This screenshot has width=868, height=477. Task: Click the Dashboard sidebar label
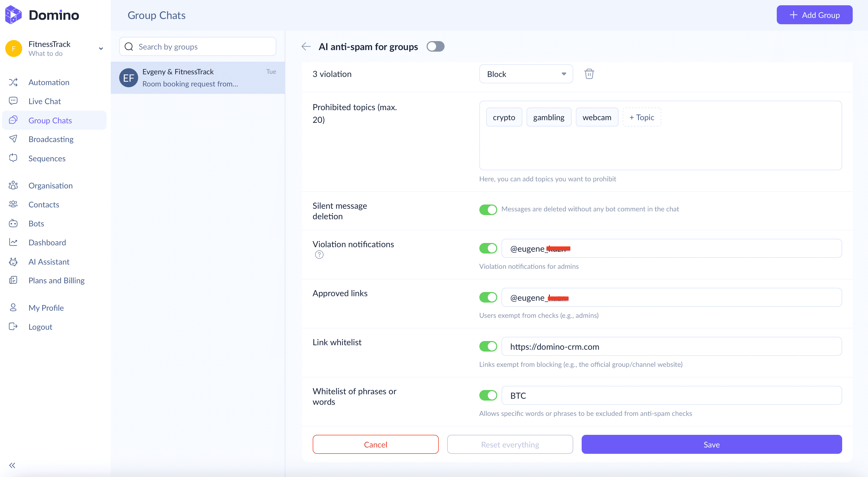[47, 242]
